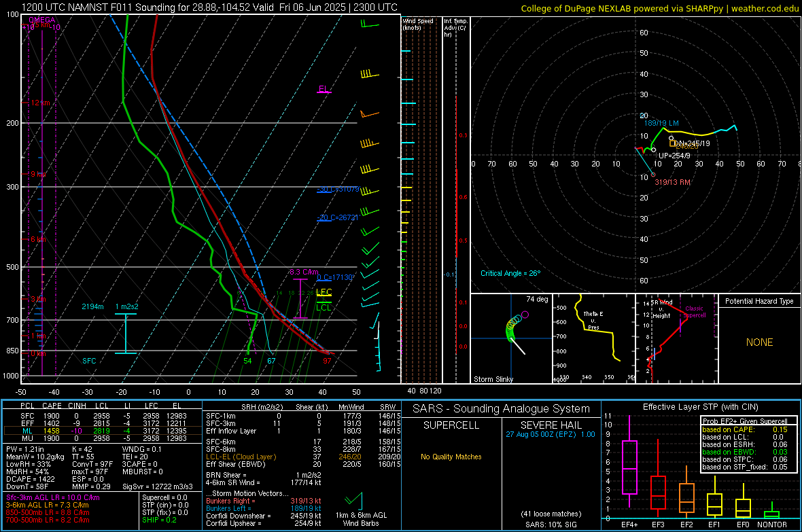Click the 12 km height marker
Viewport: 802px width, 532px height.
coord(40,103)
